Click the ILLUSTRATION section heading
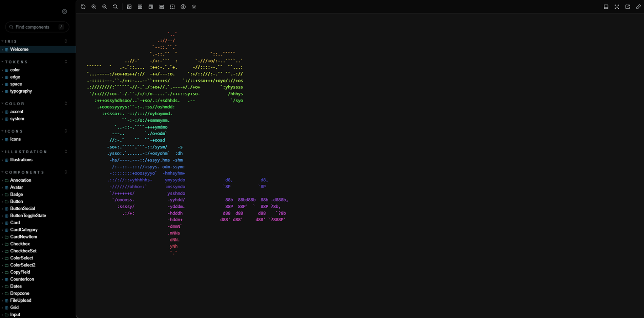Image resolution: width=644 pixels, height=318 pixels. point(26,152)
